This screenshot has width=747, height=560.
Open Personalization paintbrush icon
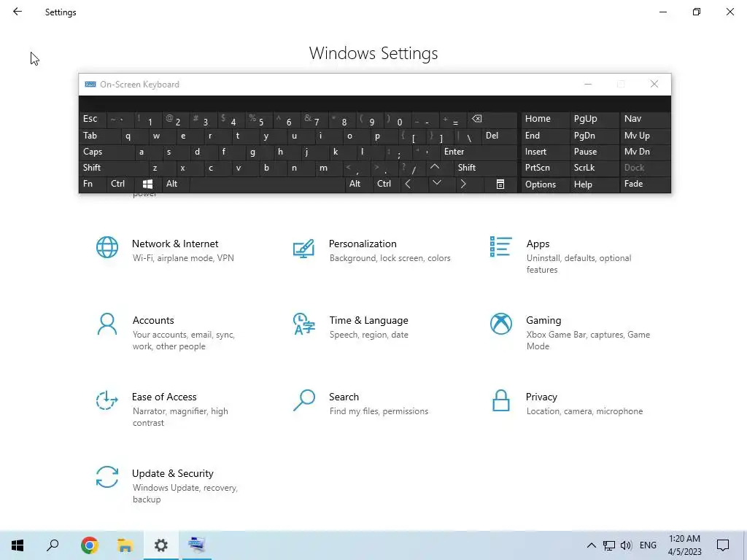click(x=303, y=248)
